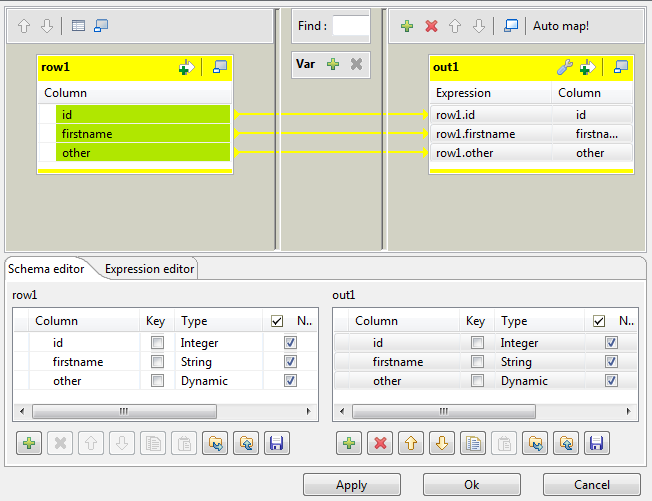Toggle Key checkbox for row1 id column

coord(157,343)
